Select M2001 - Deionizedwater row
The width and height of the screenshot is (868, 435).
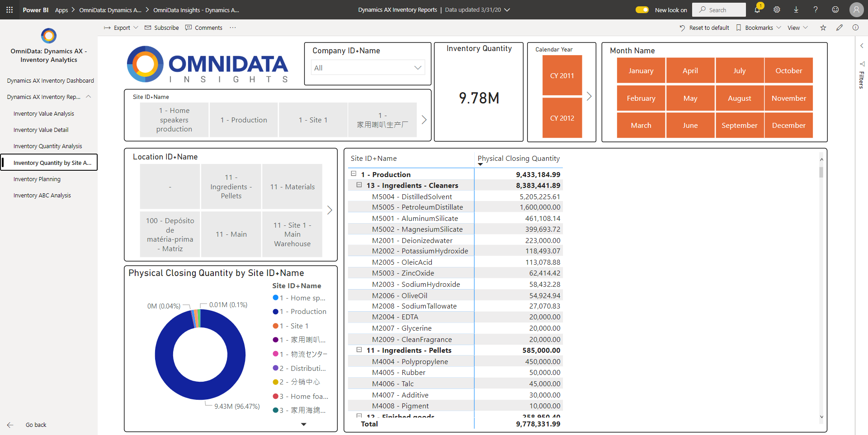(x=455, y=240)
